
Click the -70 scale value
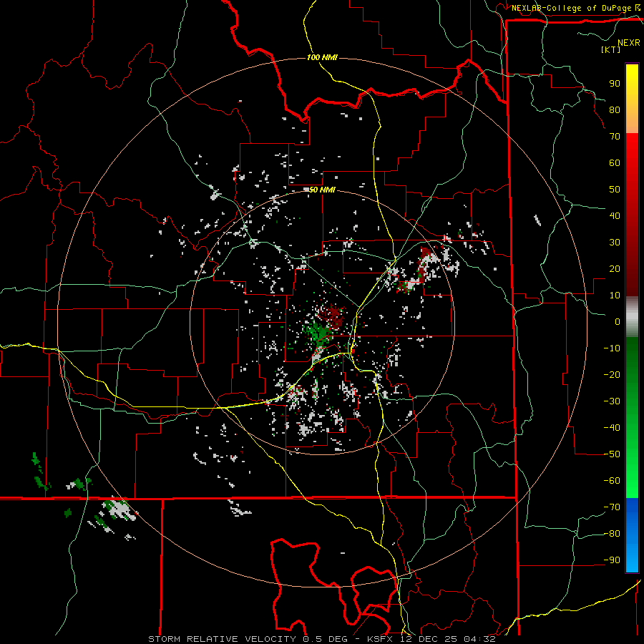click(x=612, y=507)
